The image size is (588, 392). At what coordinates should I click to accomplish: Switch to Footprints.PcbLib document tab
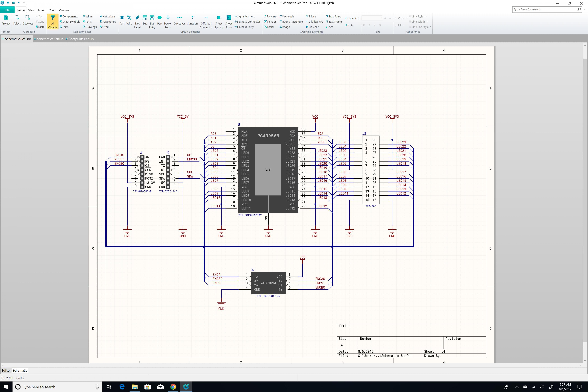pyautogui.click(x=80, y=39)
